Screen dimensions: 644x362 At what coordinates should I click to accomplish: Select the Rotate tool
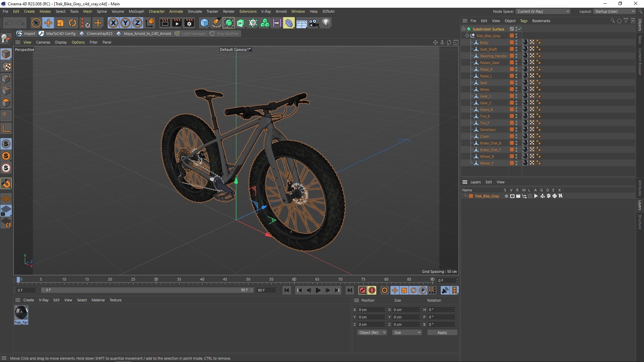(x=72, y=23)
